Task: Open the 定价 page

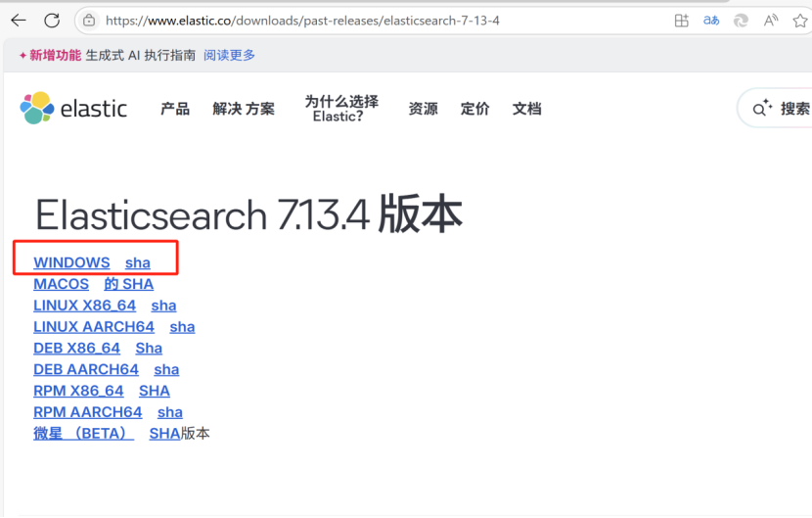Action: (474, 109)
